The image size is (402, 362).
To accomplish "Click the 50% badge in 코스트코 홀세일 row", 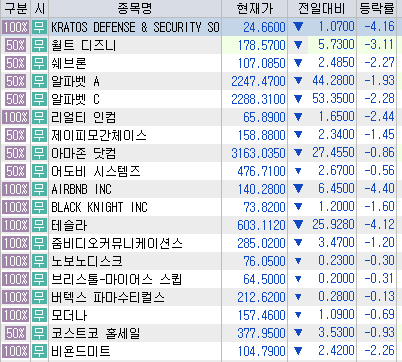I will [x=15, y=333].
